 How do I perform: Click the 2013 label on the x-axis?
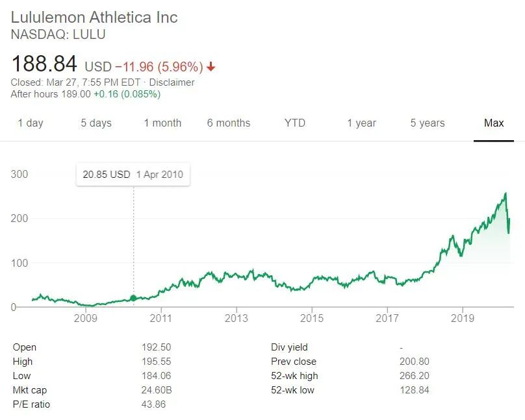pos(237,318)
